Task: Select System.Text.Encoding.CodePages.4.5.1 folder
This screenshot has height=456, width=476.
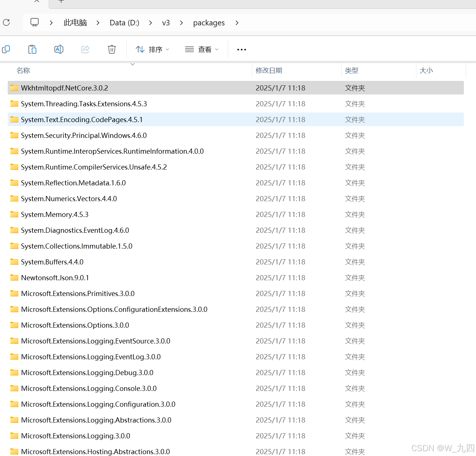Action: (x=235, y=120)
